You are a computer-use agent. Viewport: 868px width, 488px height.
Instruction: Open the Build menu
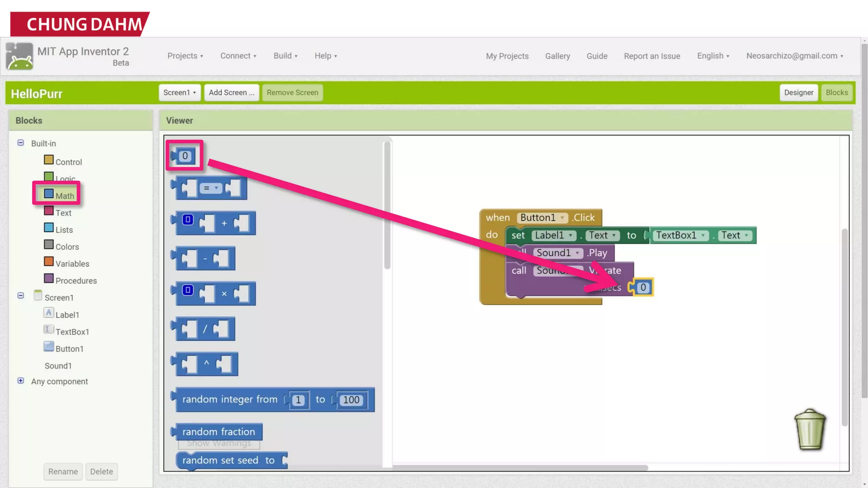(x=285, y=56)
